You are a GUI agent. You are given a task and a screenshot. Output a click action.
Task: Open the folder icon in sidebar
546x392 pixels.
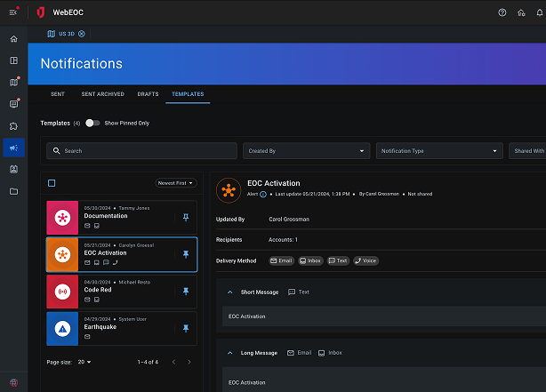pyautogui.click(x=13, y=191)
